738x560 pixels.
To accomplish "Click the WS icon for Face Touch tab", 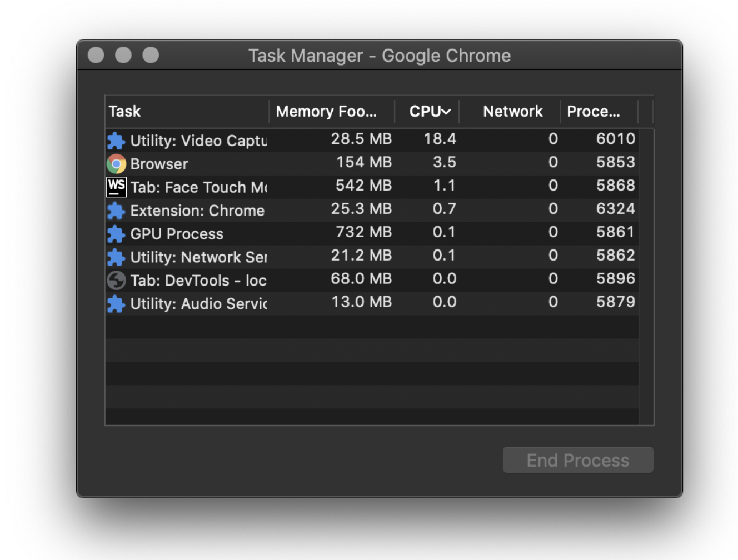I will click(x=116, y=187).
